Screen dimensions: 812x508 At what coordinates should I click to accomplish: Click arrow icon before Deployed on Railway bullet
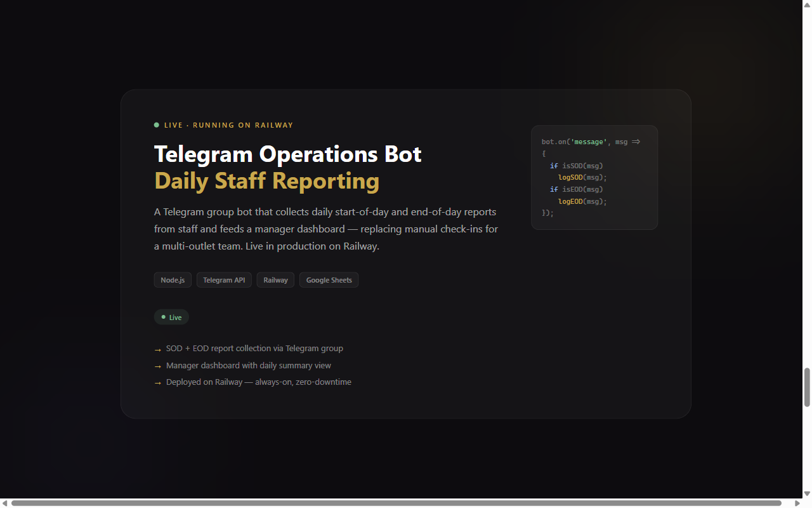pyautogui.click(x=158, y=383)
